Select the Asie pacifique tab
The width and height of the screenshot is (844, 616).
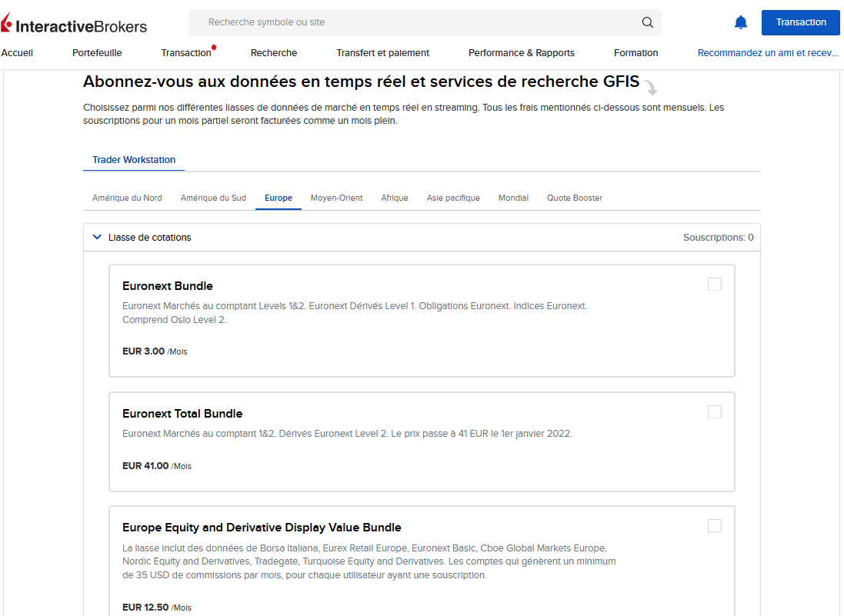tap(453, 198)
